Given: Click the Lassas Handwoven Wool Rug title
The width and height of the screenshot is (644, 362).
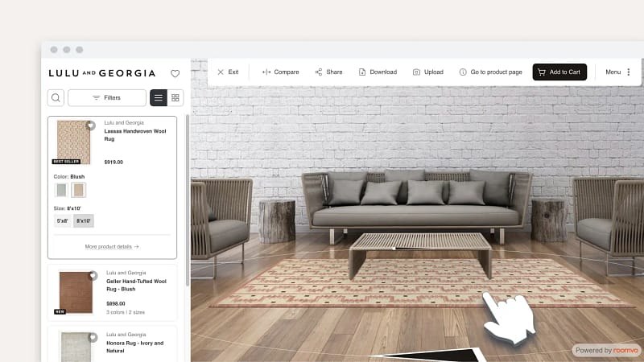Looking at the screenshot, I should [135, 135].
